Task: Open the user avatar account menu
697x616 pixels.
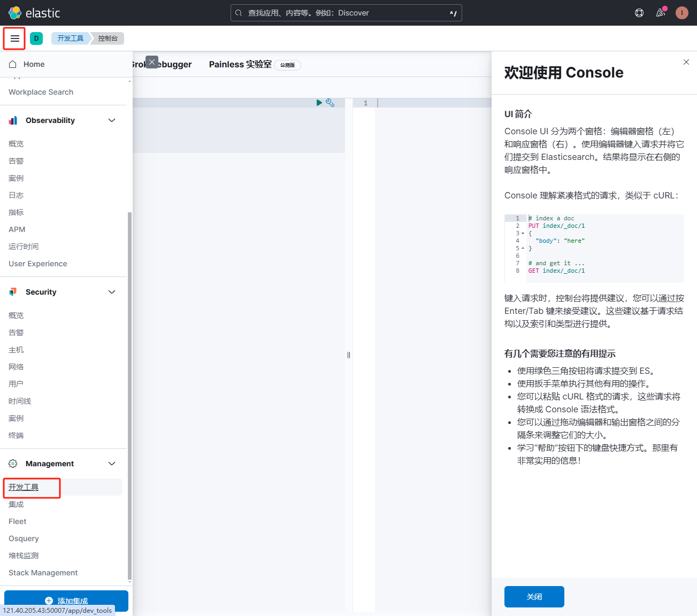Action: [681, 13]
